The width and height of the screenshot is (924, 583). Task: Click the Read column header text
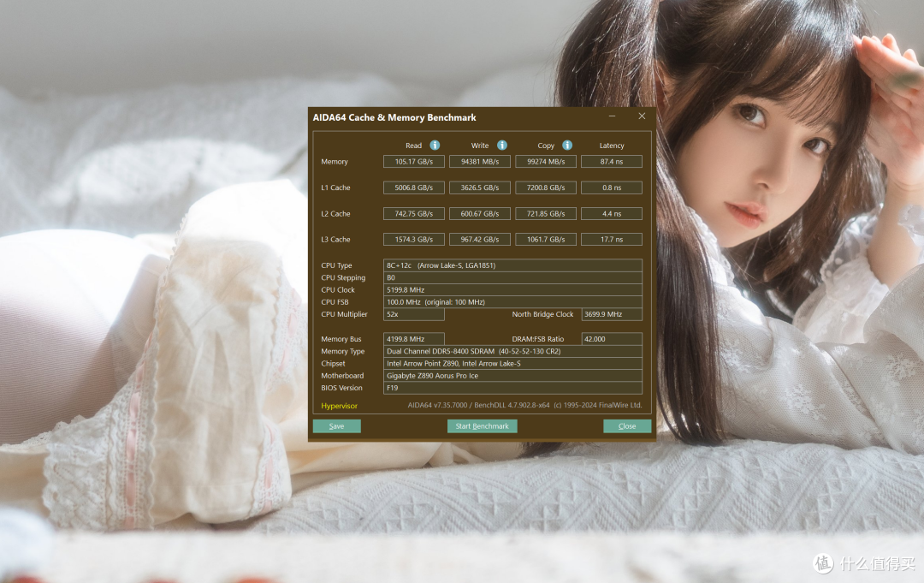(x=414, y=146)
